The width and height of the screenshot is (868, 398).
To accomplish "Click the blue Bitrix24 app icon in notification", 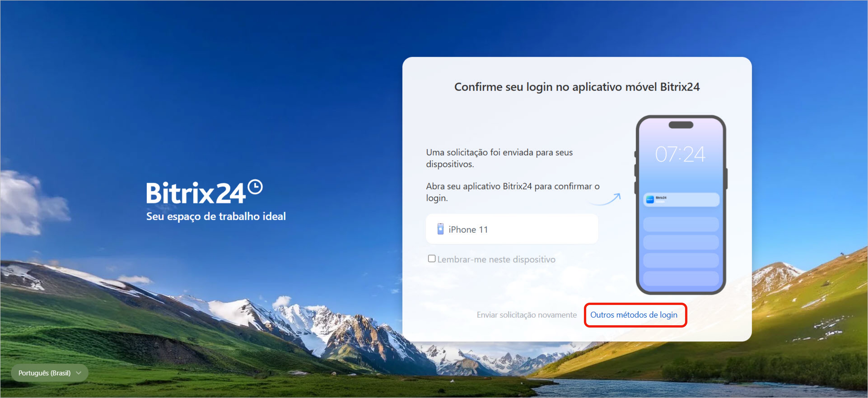I will coord(650,199).
